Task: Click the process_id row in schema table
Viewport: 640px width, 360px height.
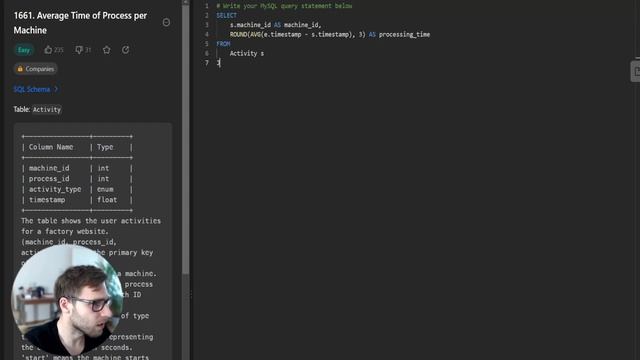Action: (77, 179)
